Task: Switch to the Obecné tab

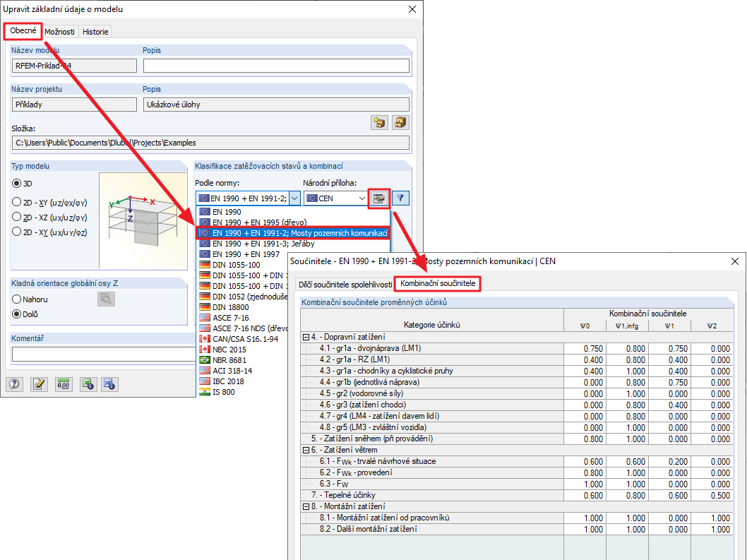Action: [23, 30]
